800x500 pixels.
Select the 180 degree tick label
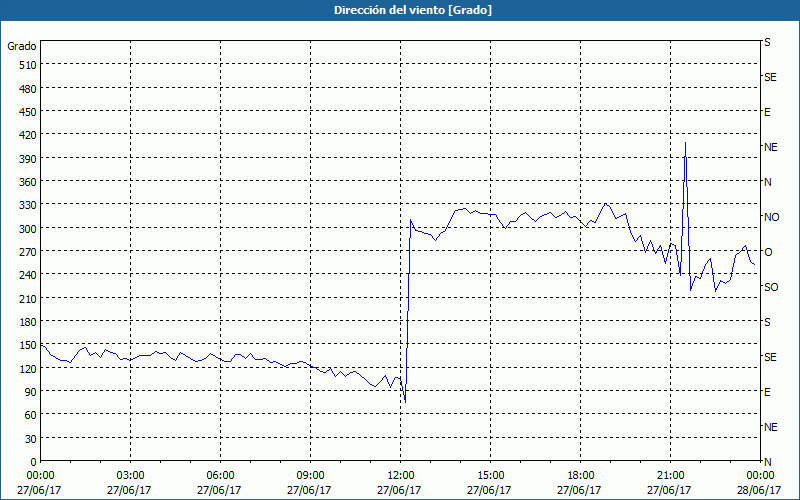pyautogui.click(x=28, y=322)
